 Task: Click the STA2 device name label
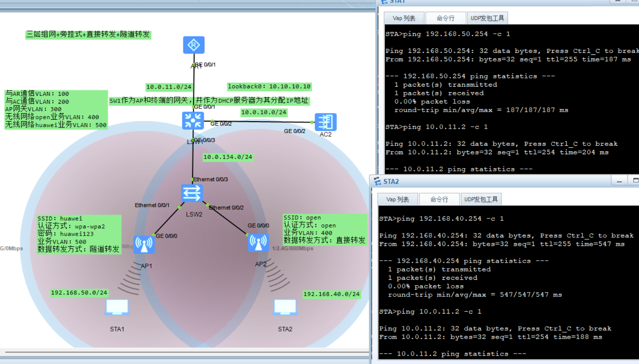click(x=285, y=329)
